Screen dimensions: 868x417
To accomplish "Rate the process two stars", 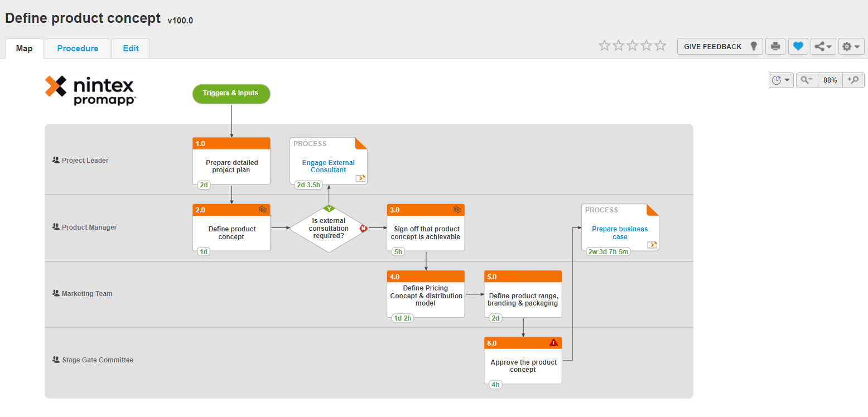I will click(x=619, y=46).
